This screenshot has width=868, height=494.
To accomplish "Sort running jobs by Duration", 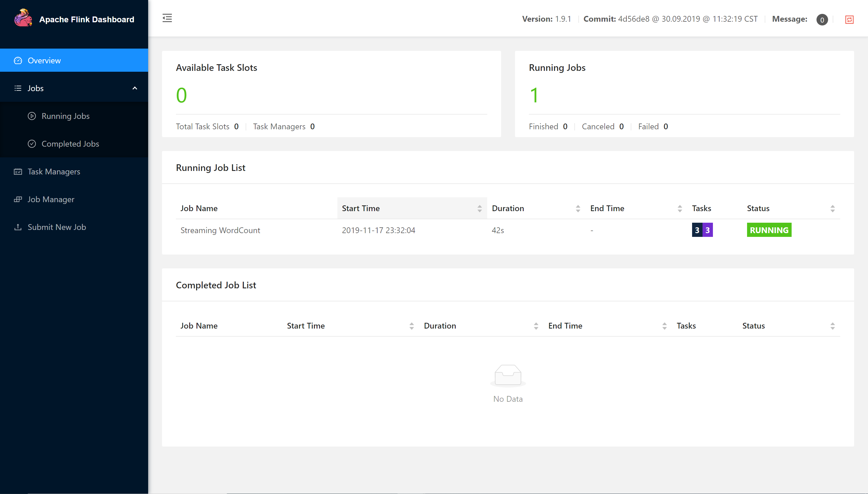I will pos(578,208).
